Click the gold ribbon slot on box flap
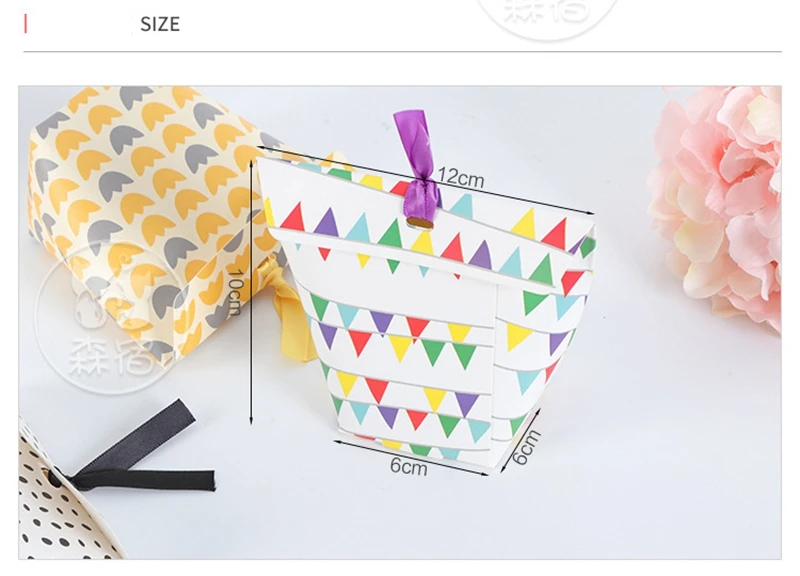Screen dimensions: 800x576 click(x=420, y=223)
